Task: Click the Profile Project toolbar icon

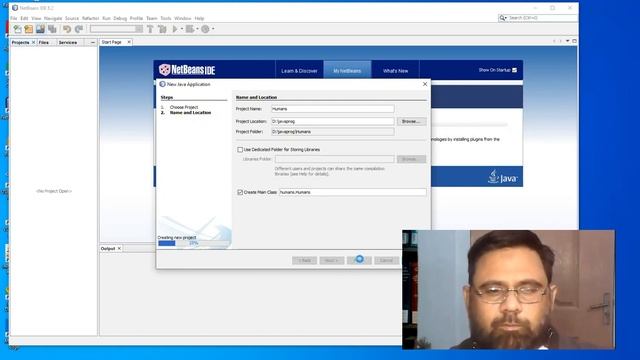Action: tap(205, 29)
